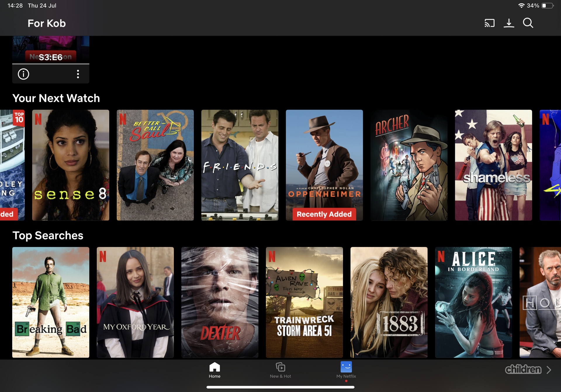Tap the 14:28 clock in status bar
Image resolution: width=561 pixels, height=392 pixels.
[x=15, y=6]
